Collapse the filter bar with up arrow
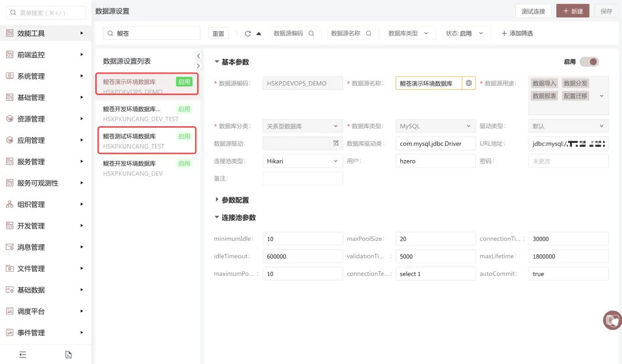The width and height of the screenshot is (622, 364). point(259,34)
